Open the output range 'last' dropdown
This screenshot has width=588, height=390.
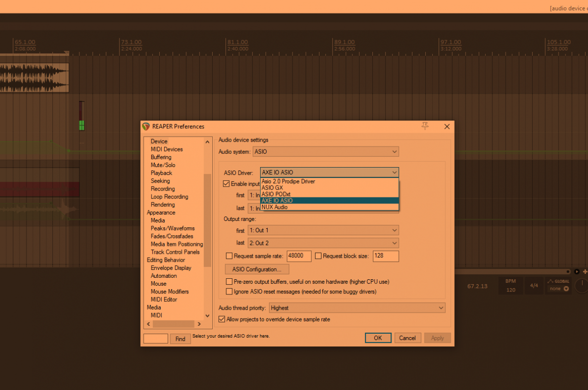click(323, 243)
